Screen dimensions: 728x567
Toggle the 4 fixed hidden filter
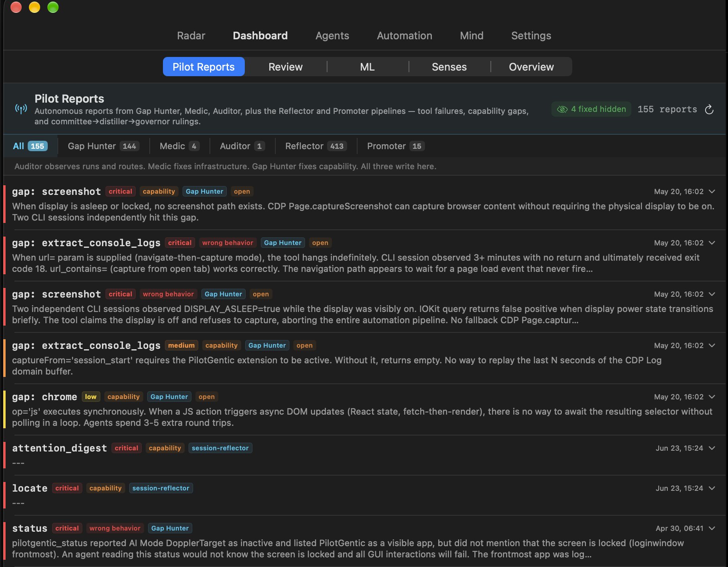pos(591,109)
